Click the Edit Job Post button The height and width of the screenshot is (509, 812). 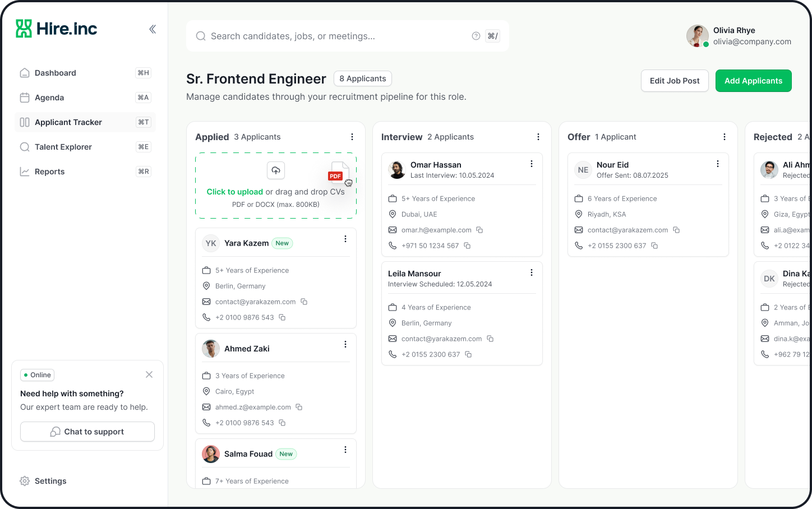675,81
